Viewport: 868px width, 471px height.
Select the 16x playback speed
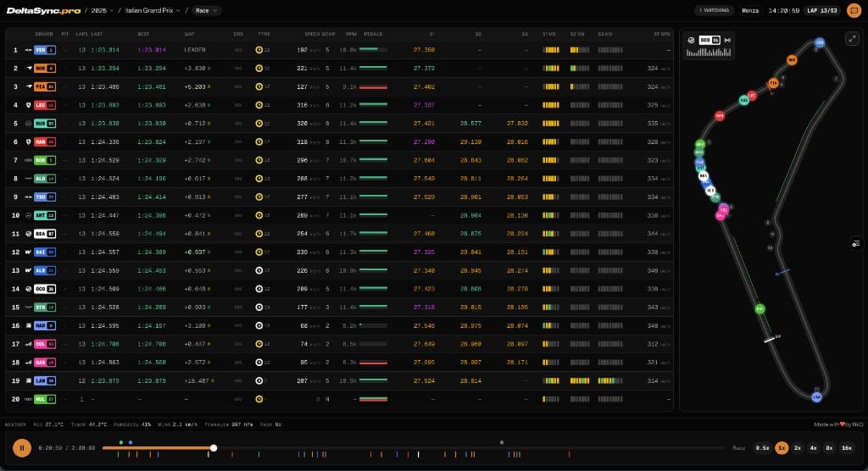pos(846,447)
